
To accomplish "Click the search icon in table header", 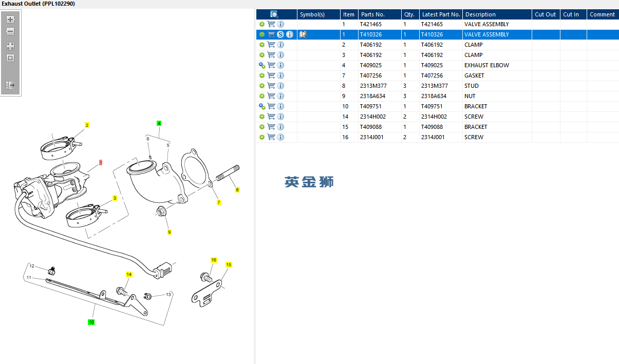I will coord(274,14).
